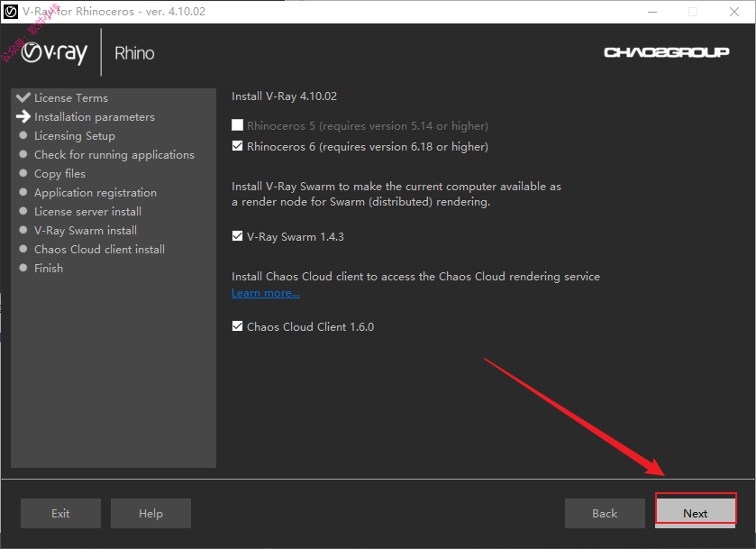Screen dimensions: 756x549
Task: Click the Next button
Action: pyautogui.click(x=696, y=513)
